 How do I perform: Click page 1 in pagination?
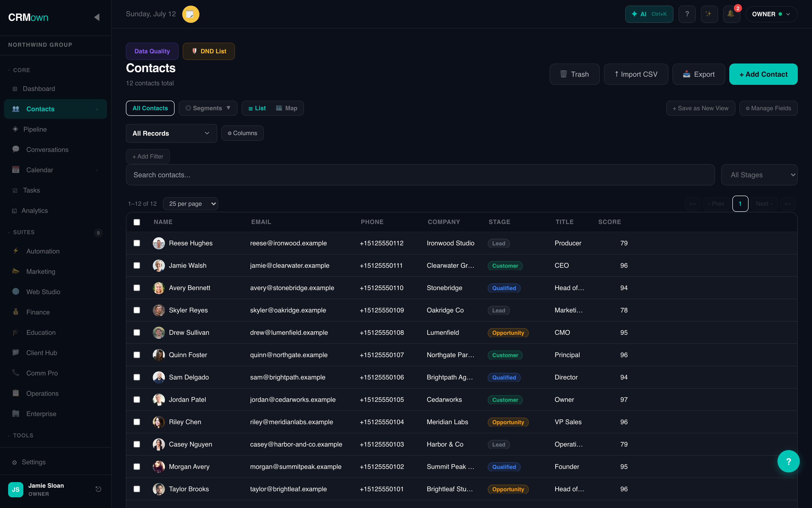[740, 204]
